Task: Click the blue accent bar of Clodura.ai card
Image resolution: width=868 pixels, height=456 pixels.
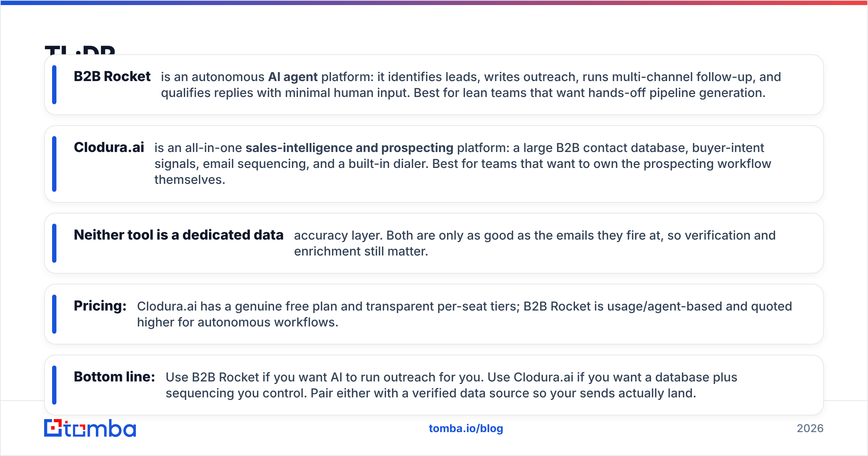Action: coord(54,164)
